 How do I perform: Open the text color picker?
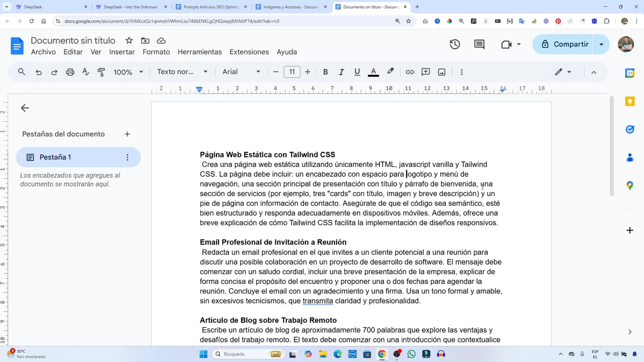tap(373, 72)
